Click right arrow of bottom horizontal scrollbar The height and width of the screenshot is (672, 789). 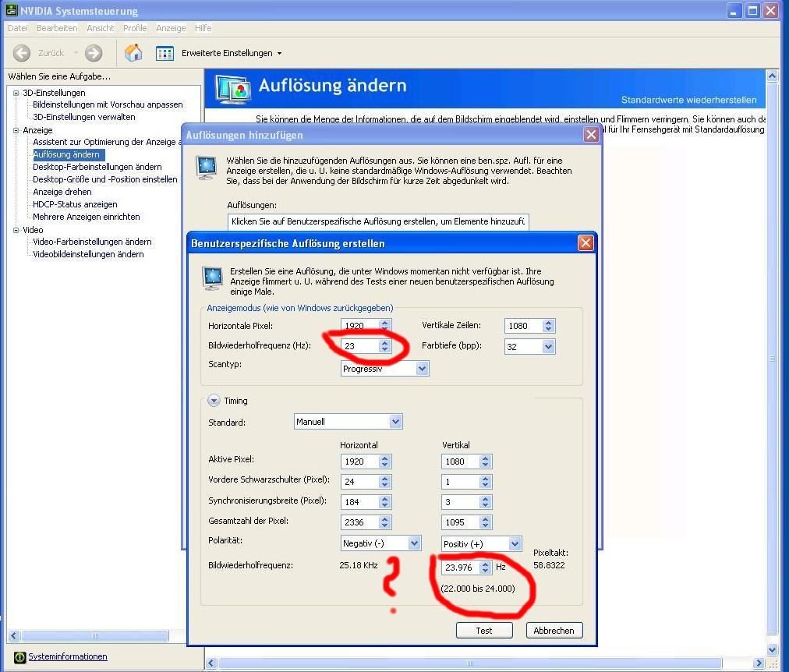759,663
